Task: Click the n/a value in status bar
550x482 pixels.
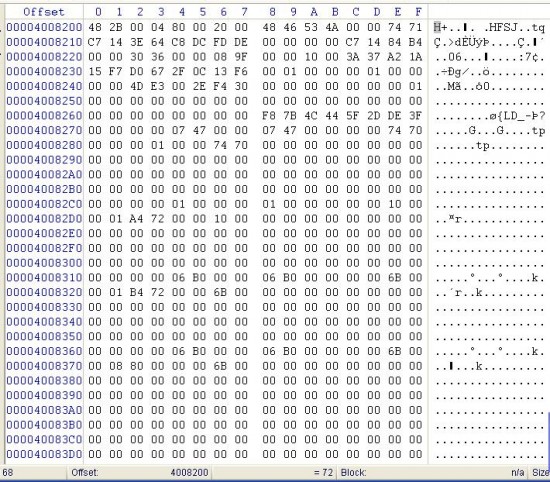Action: click(x=518, y=473)
